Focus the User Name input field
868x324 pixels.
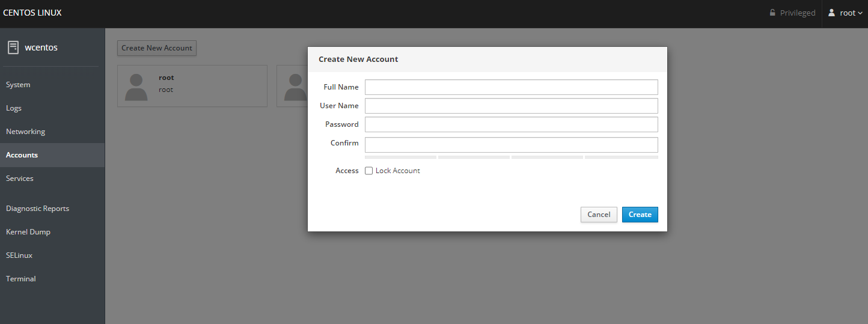click(512, 106)
